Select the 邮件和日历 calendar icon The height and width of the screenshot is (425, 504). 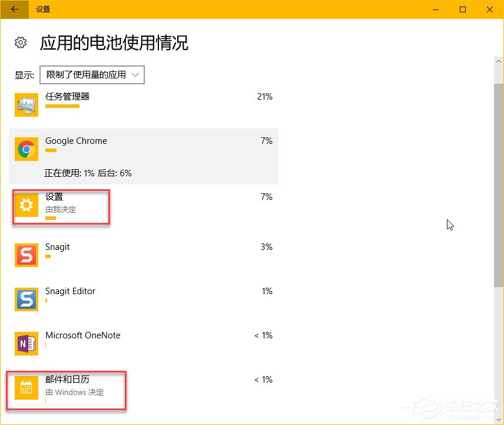coord(26,387)
